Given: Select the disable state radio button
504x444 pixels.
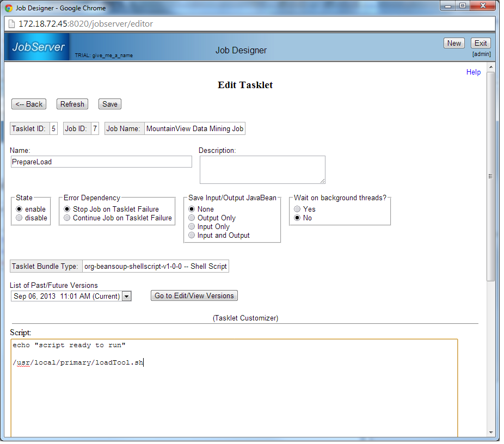Looking at the screenshot, I should point(20,218).
